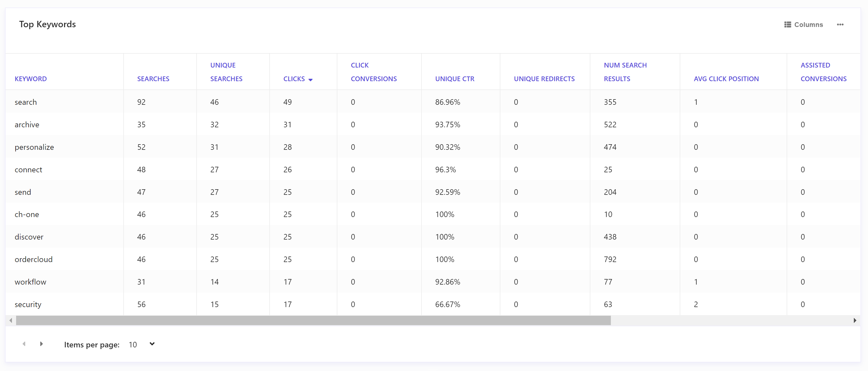This screenshot has height=371, width=868.
Task: Click the 92 searches value
Action: [141, 102]
